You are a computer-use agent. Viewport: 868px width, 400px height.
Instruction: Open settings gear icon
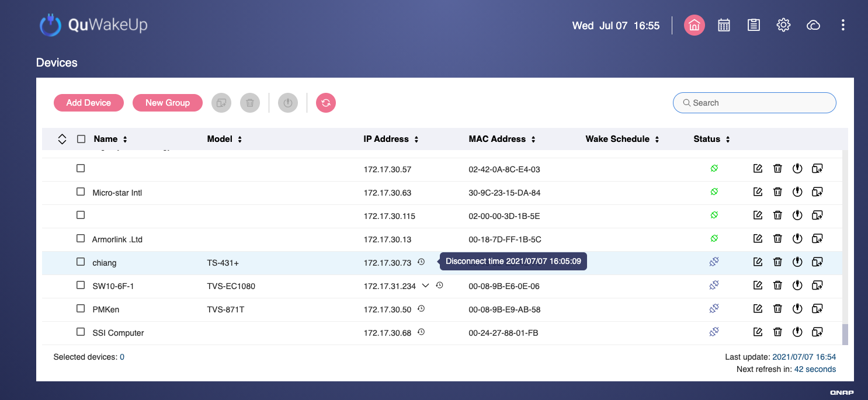783,25
